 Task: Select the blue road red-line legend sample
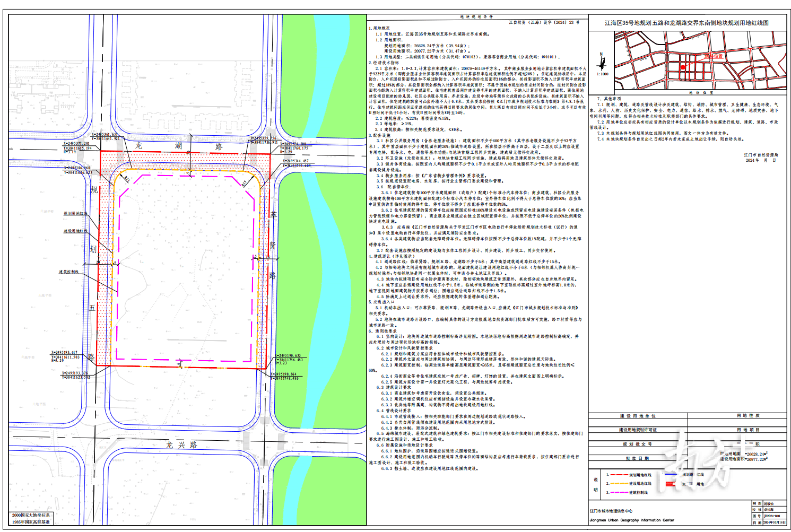671,475
